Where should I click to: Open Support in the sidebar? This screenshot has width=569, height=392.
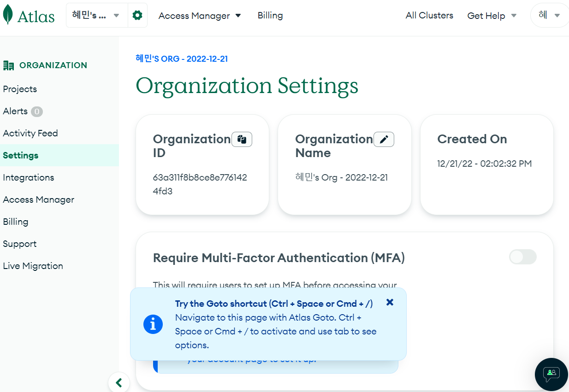20,244
